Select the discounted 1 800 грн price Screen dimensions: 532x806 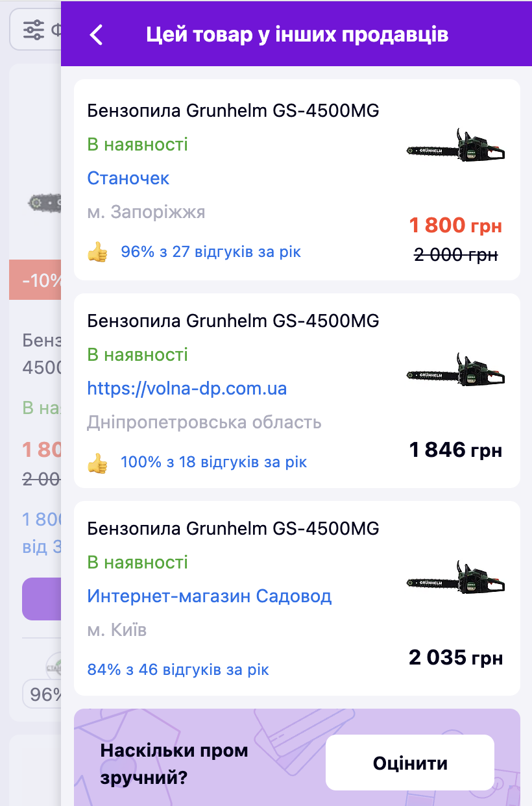pos(455,225)
